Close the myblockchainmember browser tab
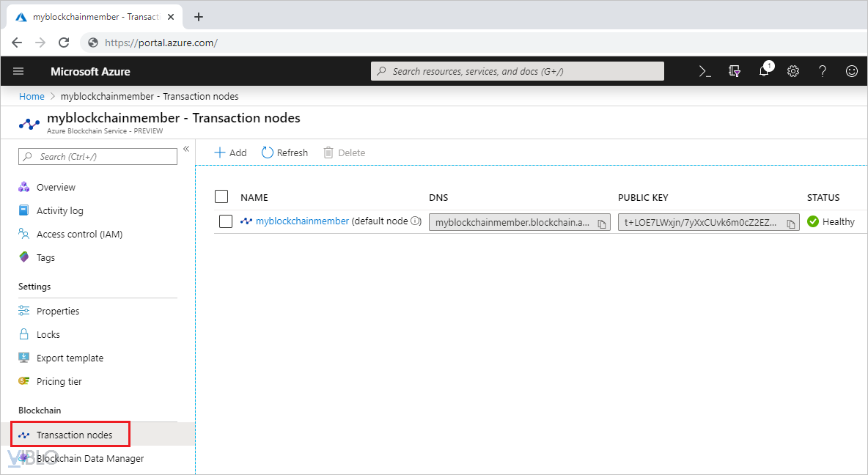The width and height of the screenshot is (868, 475). point(171,17)
